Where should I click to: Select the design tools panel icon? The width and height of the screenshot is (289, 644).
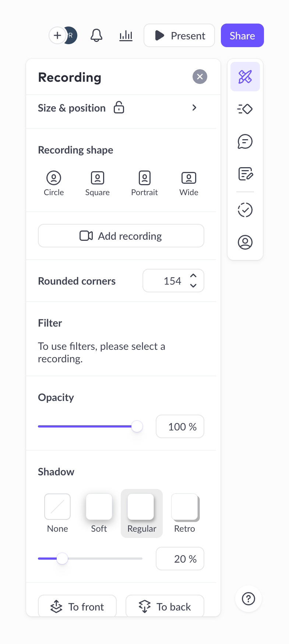pos(245,77)
